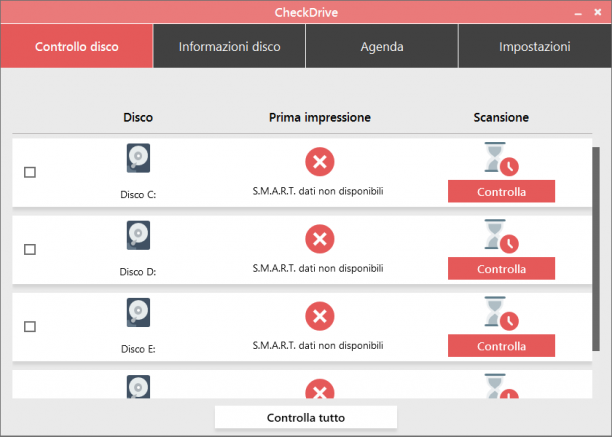Click the hard drive icon for Disco E:
The image size is (612, 437).
point(138,313)
